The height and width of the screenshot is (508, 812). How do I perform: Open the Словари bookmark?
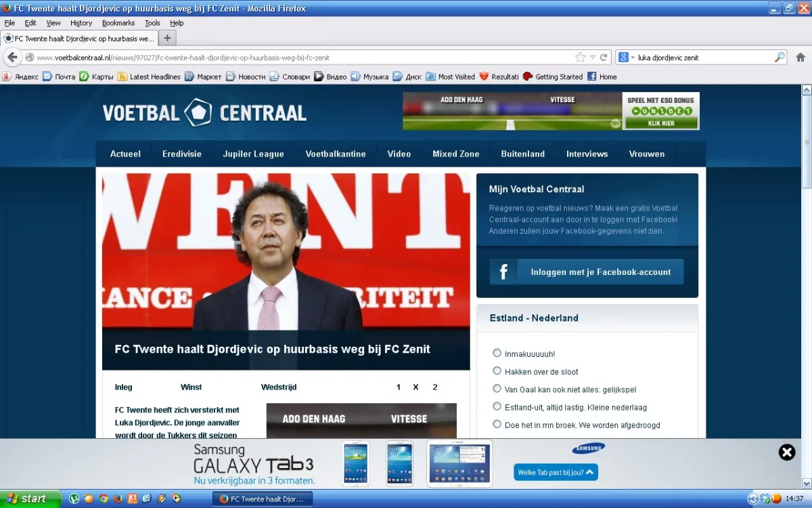(x=290, y=77)
